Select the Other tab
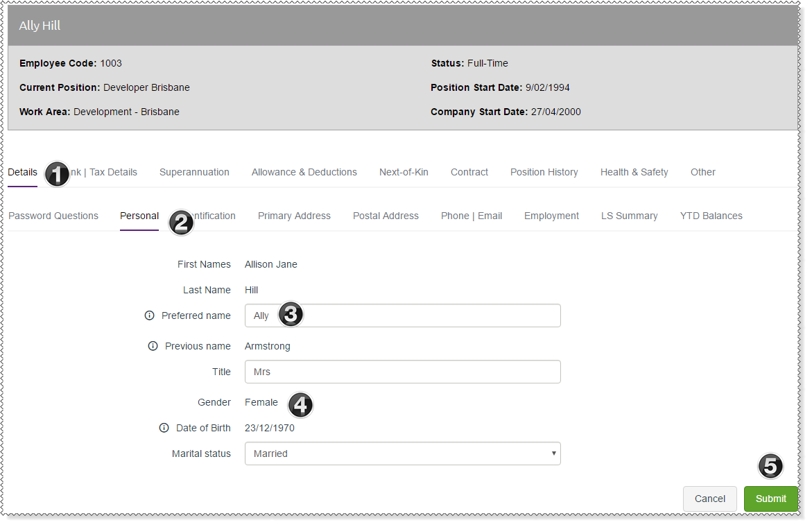812x527 pixels. click(702, 172)
